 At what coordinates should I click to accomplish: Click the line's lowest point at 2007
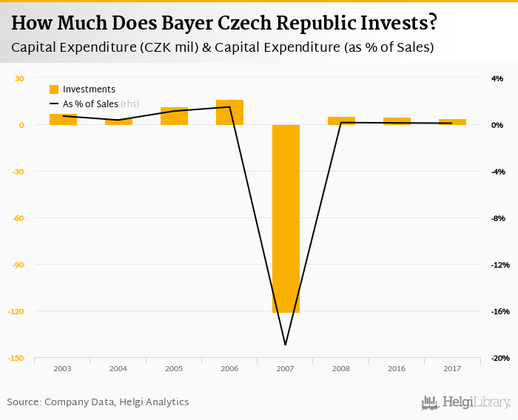[x=285, y=345]
